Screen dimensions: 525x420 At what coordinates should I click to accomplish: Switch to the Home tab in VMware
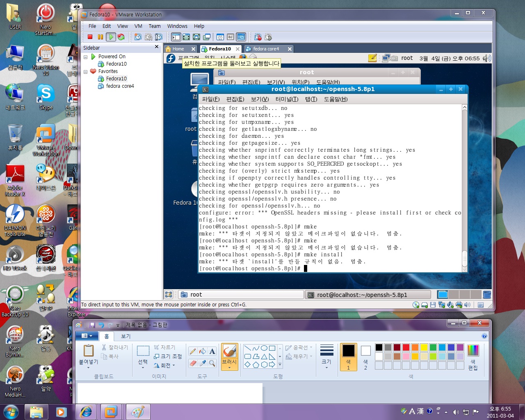click(178, 49)
